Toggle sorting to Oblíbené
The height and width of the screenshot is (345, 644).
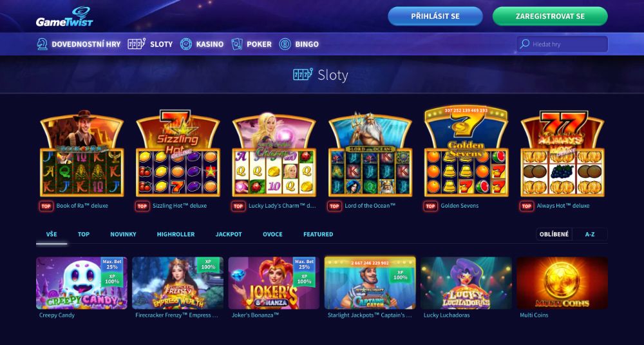click(554, 234)
